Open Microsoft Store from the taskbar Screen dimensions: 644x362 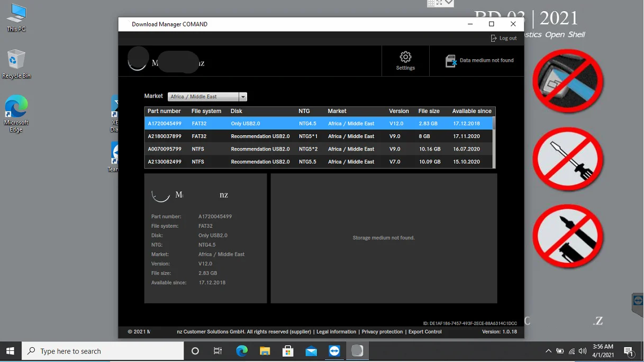(x=288, y=351)
